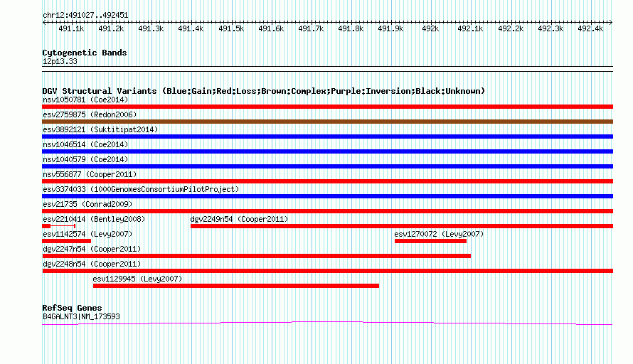The height and width of the screenshot is (364, 633).
Task: Click the esv1142574 (Levy2007) label
Action: click(x=87, y=234)
